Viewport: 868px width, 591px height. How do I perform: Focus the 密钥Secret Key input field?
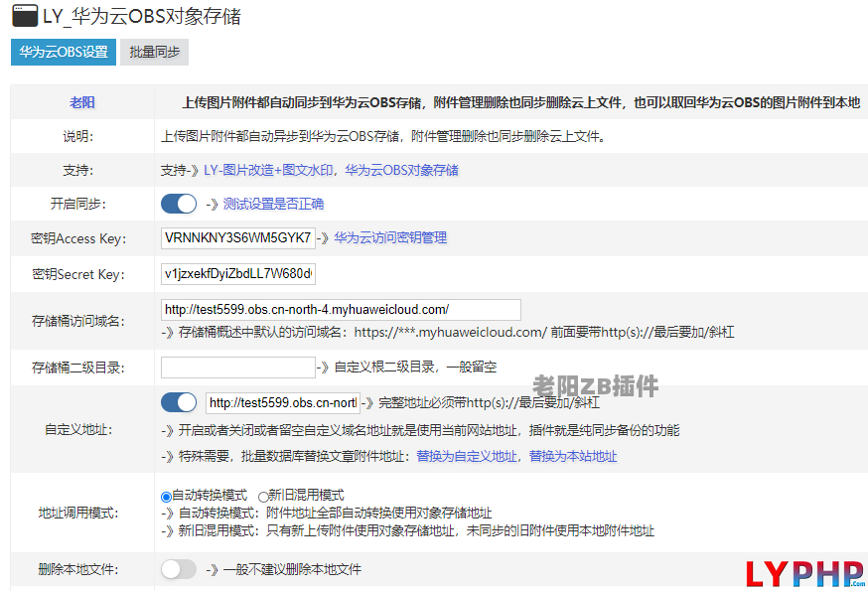click(x=238, y=273)
